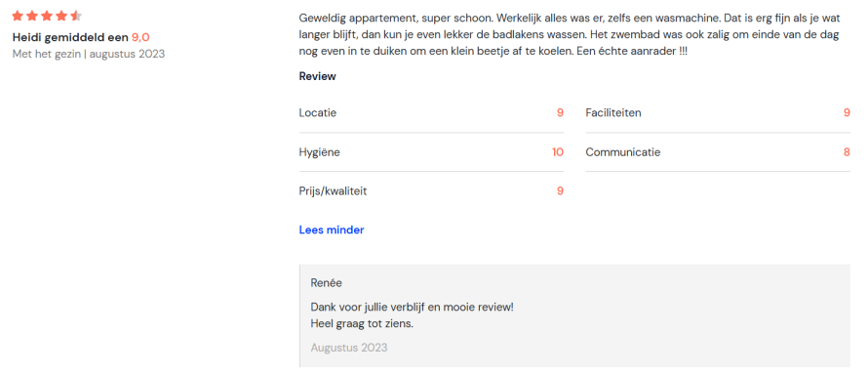The width and height of the screenshot is (868, 375).
Task: Select the Hygiëne rating row
Action: click(431, 152)
